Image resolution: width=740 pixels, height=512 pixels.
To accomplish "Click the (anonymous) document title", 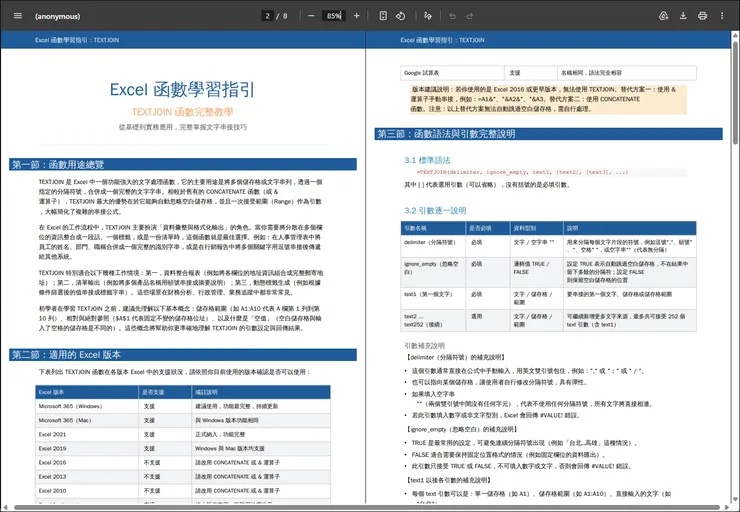I will coord(58,16).
